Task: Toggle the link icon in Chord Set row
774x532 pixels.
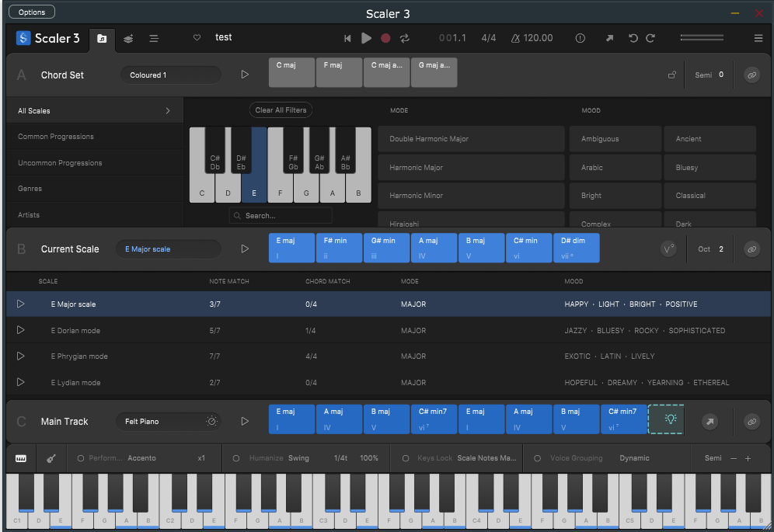Action: [751, 75]
